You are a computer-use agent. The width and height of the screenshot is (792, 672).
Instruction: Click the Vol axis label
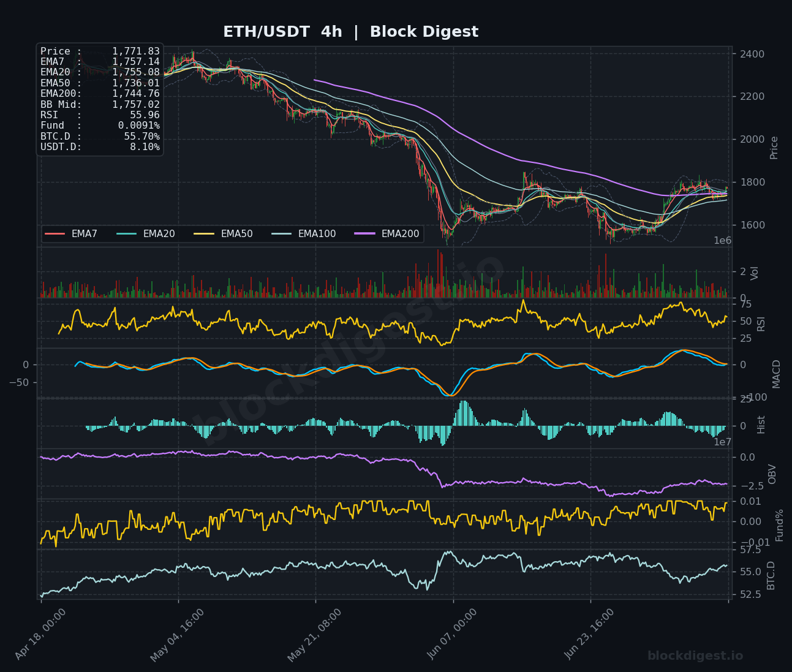(754, 273)
